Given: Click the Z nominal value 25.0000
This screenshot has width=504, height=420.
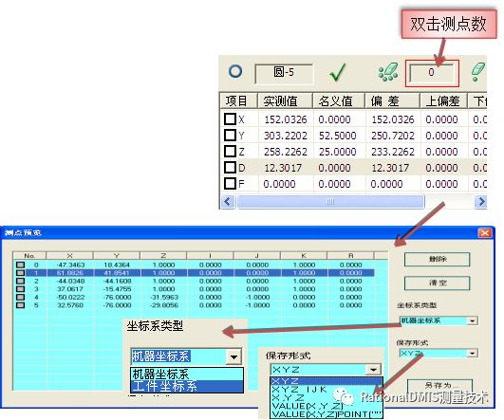Looking at the screenshot, I should (337, 152).
